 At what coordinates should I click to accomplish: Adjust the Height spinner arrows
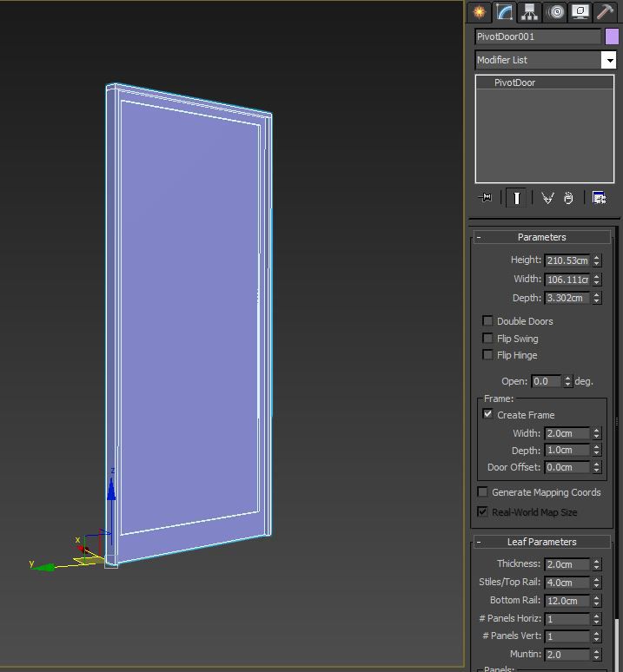pyautogui.click(x=596, y=260)
